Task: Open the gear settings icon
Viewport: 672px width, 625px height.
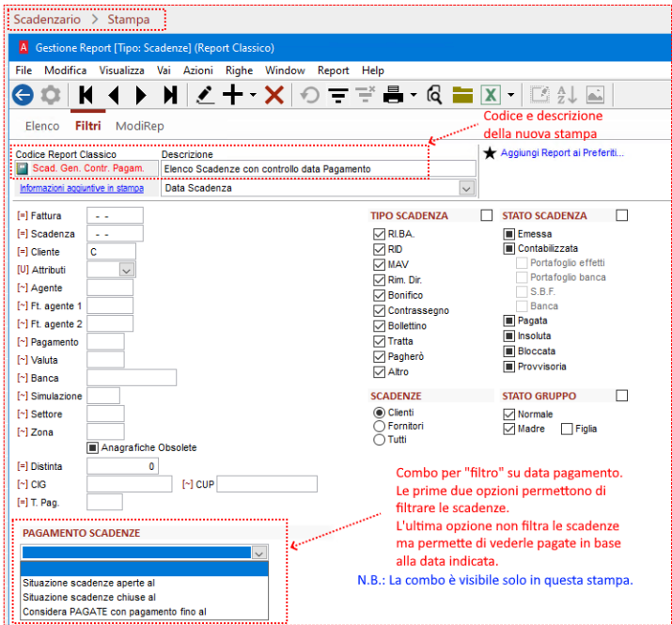Action: click(51, 95)
